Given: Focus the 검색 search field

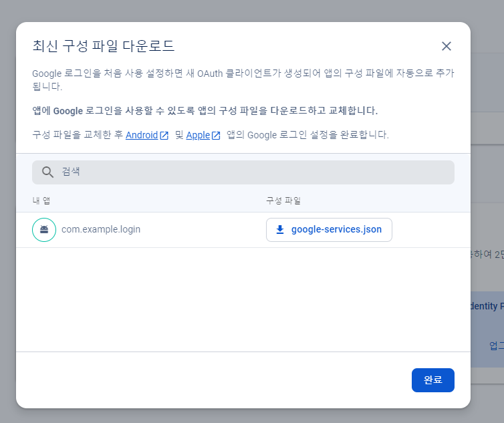Looking at the screenshot, I should (x=243, y=172).
